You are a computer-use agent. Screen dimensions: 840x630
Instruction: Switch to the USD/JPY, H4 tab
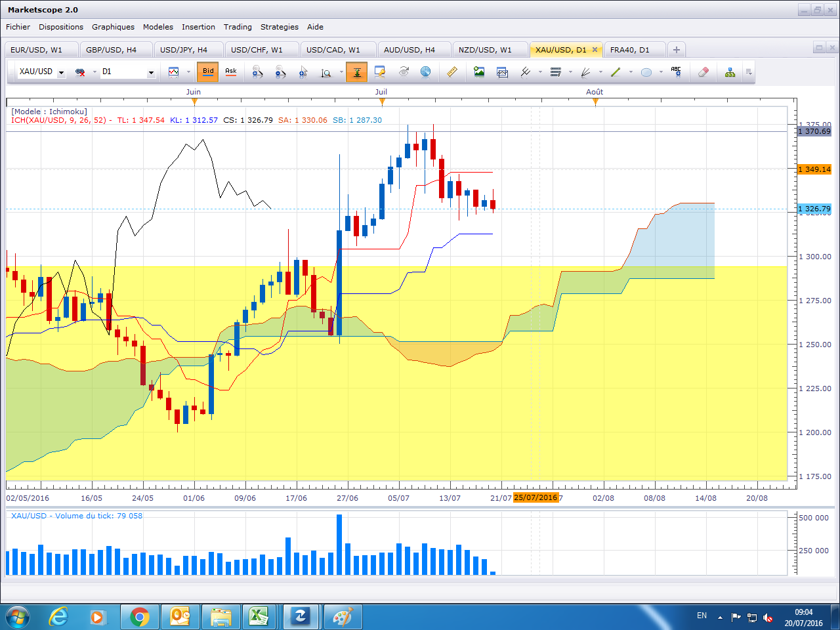point(190,50)
